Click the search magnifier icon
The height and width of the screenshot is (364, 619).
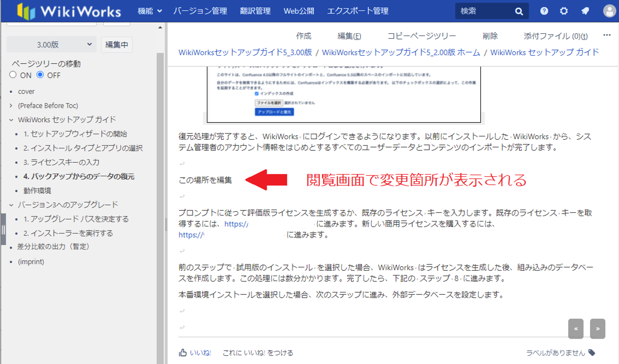pos(519,11)
